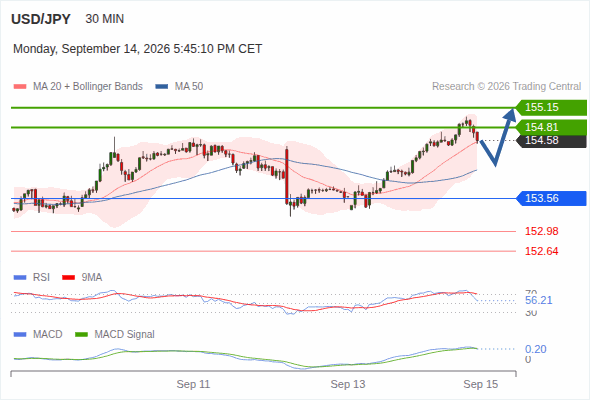Screen dimensions: 590x400
Task: Click the MACD 0 axis label
Action: [x=528, y=360]
